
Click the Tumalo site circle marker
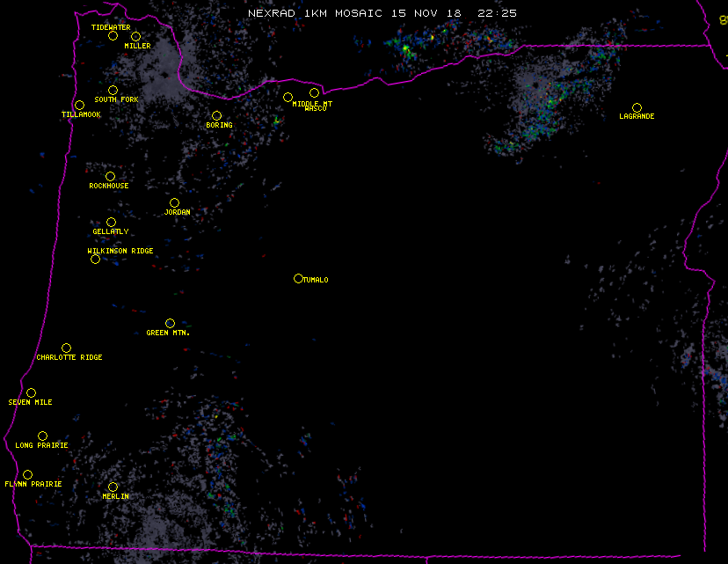(x=298, y=278)
